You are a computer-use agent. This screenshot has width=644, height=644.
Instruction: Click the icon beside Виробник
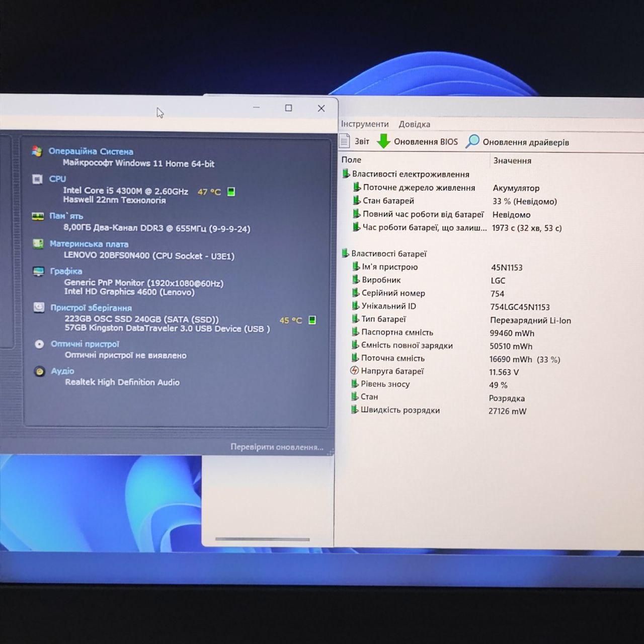[356, 280]
